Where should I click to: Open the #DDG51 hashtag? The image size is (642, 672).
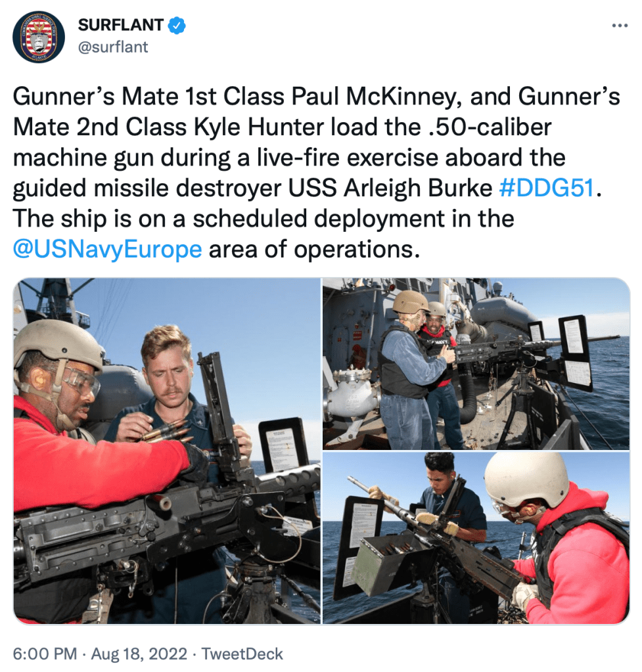click(x=547, y=188)
